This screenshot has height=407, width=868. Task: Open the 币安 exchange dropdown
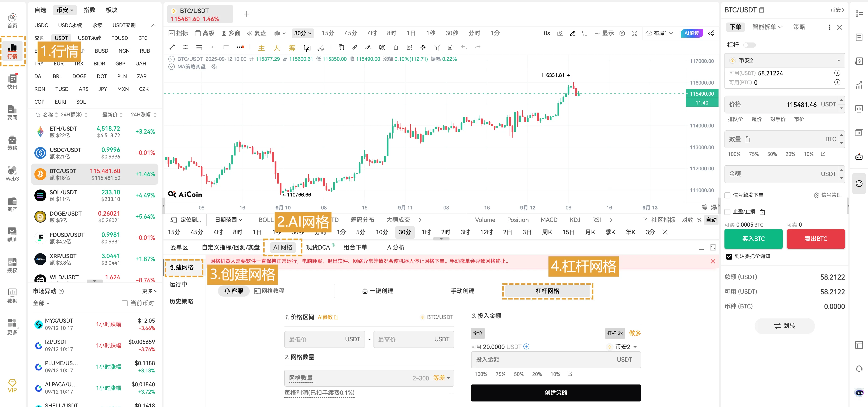(x=65, y=10)
